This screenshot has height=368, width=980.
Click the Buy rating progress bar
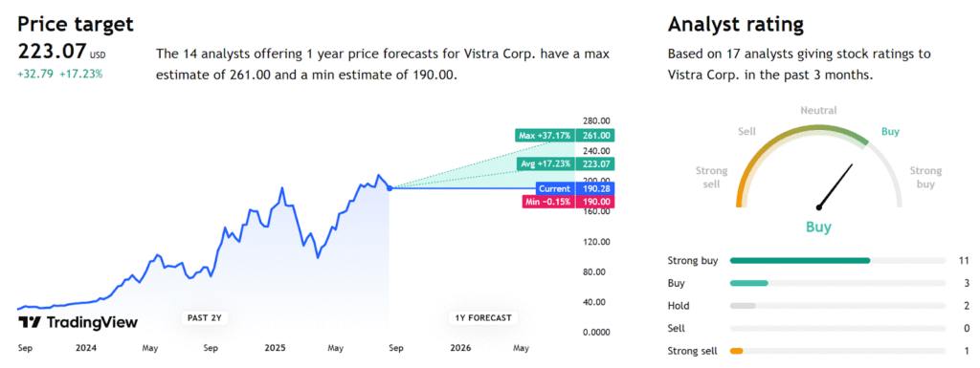pos(837,283)
